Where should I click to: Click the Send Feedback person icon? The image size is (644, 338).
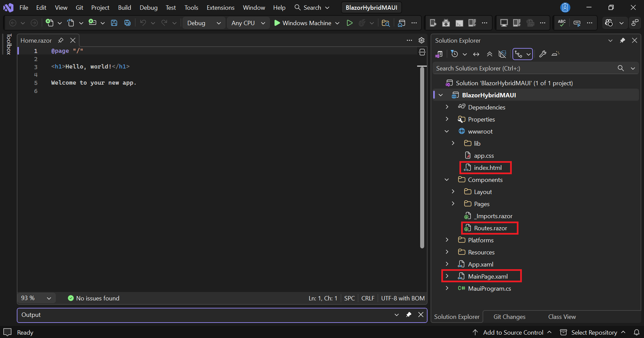coord(635,23)
